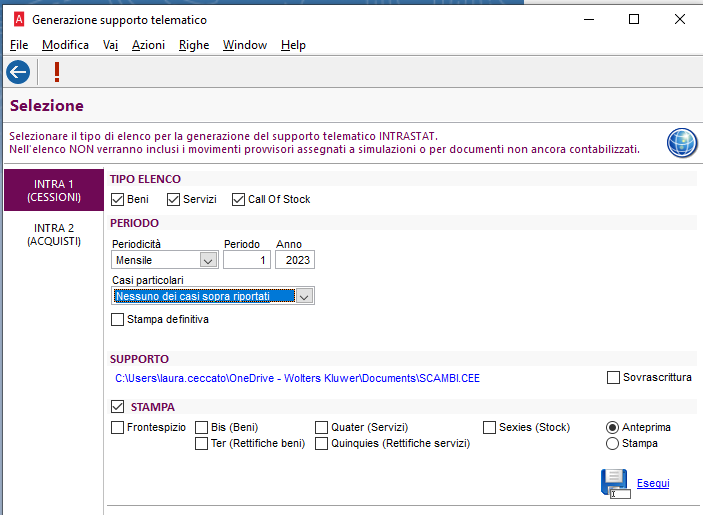Toggle the STAMPA section checkbox
The height and width of the screenshot is (515, 703).
117,407
